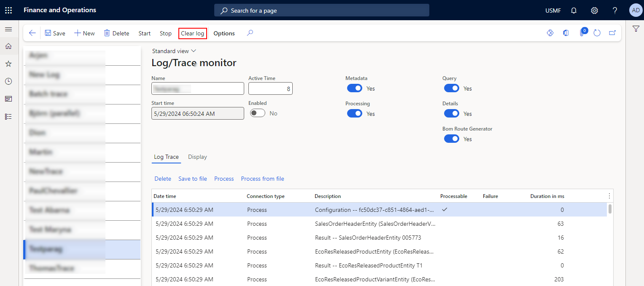Image resolution: width=644 pixels, height=286 pixels.
Task: Open the settings gear
Action: pyautogui.click(x=594, y=11)
